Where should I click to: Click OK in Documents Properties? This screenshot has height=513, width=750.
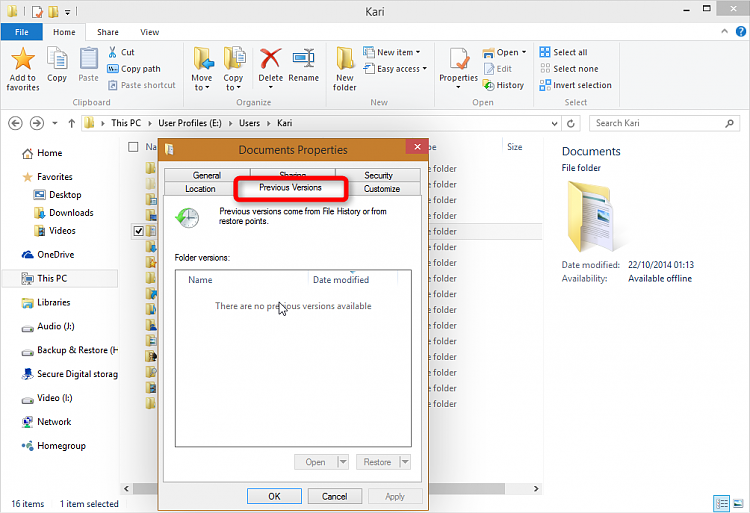click(x=274, y=496)
